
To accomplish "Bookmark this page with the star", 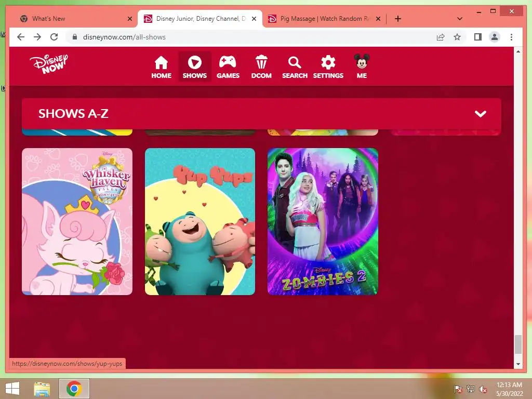I will tap(457, 37).
